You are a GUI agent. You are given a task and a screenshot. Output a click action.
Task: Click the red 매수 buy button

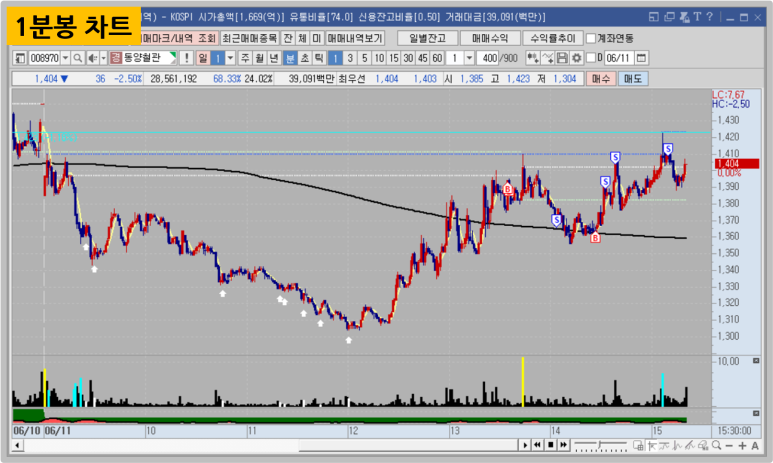pos(602,78)
